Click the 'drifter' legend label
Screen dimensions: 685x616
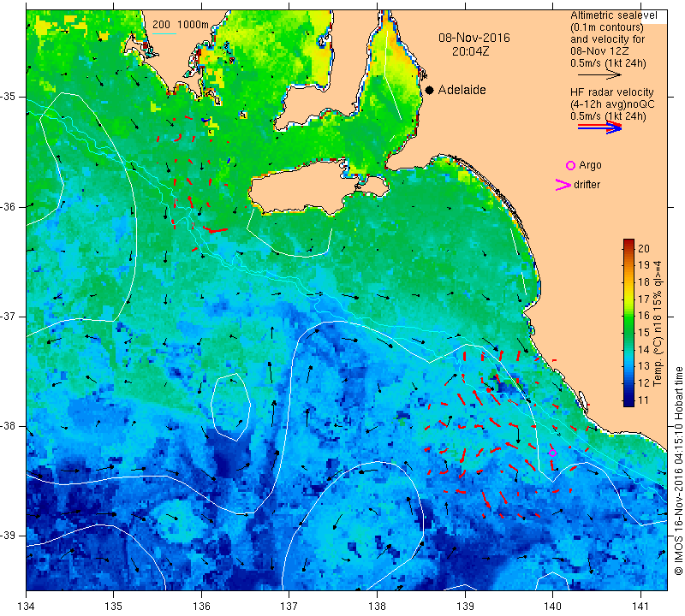(x=587, y=185)
